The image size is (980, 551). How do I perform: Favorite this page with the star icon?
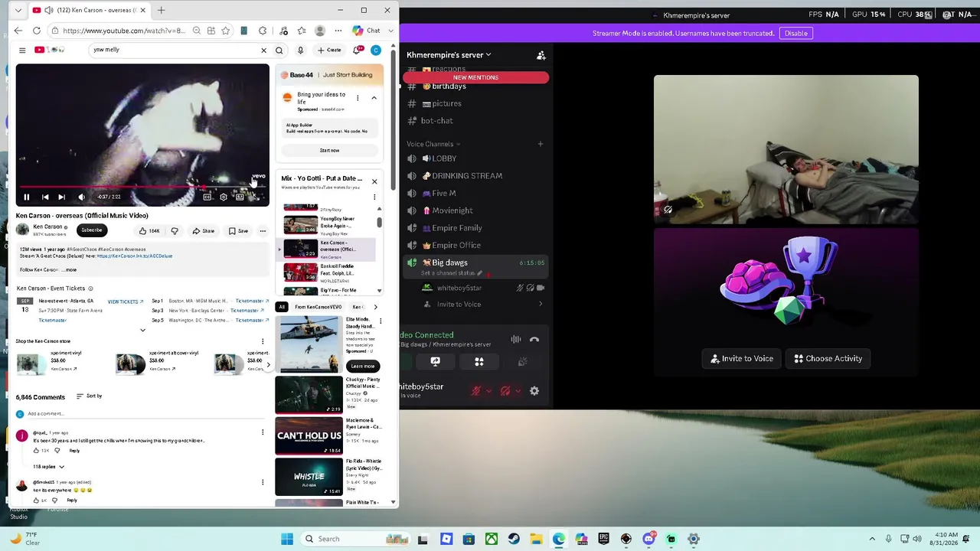226,31
